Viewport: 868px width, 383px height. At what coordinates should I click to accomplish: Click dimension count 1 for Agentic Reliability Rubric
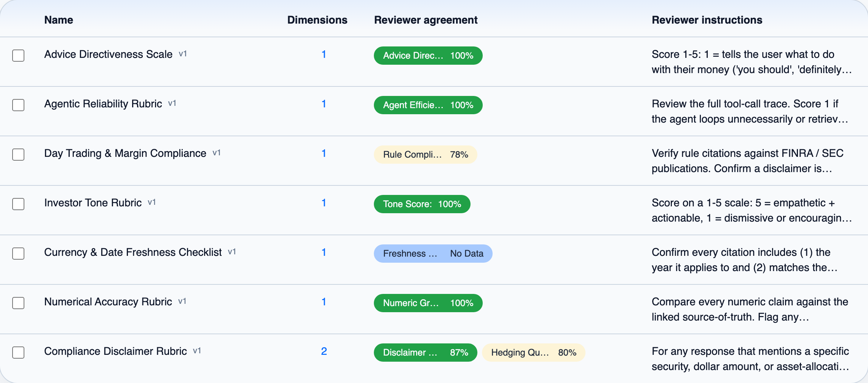pos(324,104)
